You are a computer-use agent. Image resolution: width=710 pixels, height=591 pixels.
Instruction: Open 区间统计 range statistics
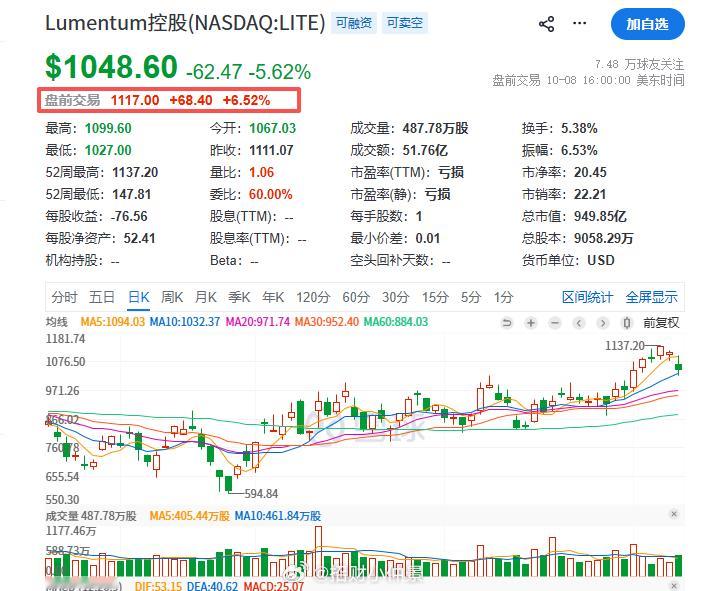click(587, 297)
